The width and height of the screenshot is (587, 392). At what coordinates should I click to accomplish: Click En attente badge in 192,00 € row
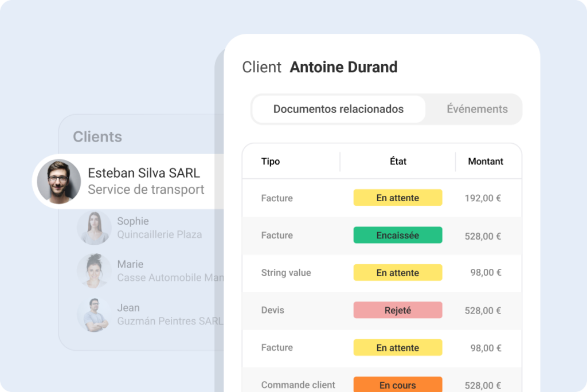[398, 198]
